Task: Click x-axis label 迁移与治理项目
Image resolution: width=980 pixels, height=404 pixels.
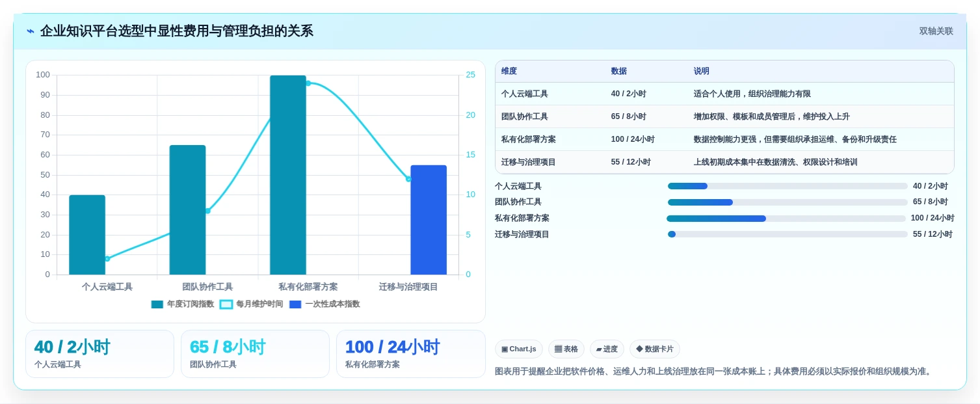Action: [x=408, y=287]
